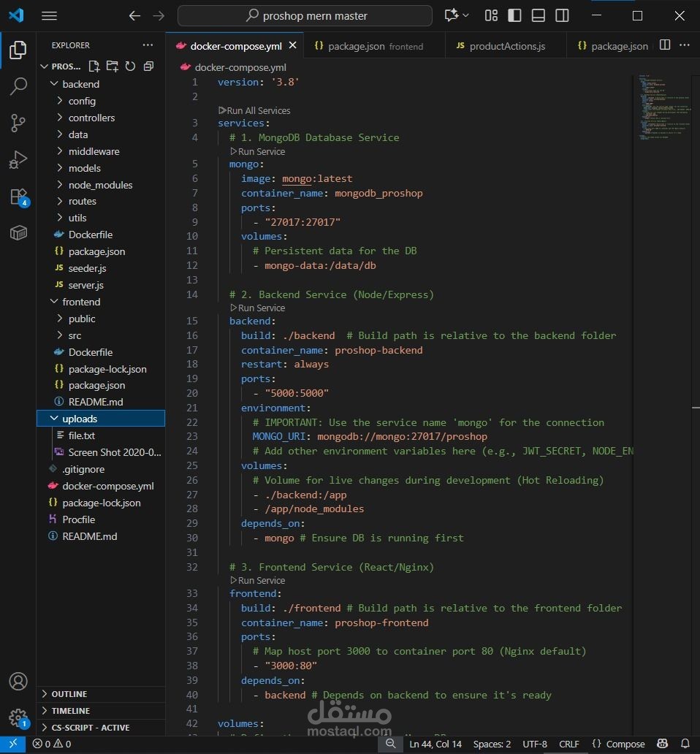Go forward with the right arrow
This screenshot has width=700, height=754.
point(159,16)
